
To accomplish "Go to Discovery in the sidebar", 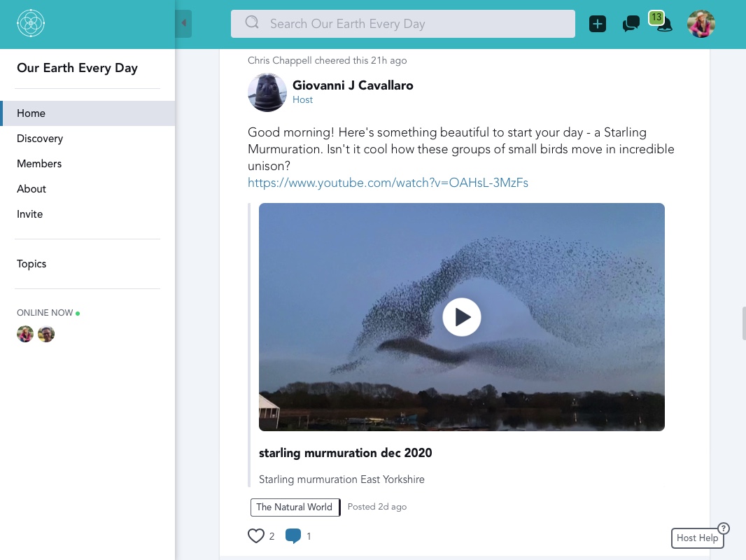I will pos(87,139).
